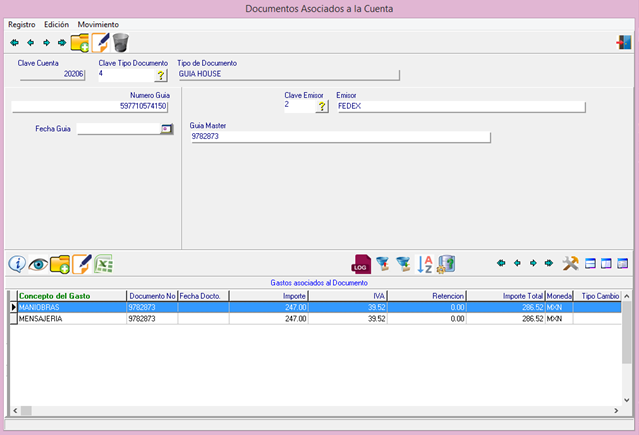Sort by Concepto del Gasto column header
Viewport: 639px width, 435px height.
tap(72, 296)
